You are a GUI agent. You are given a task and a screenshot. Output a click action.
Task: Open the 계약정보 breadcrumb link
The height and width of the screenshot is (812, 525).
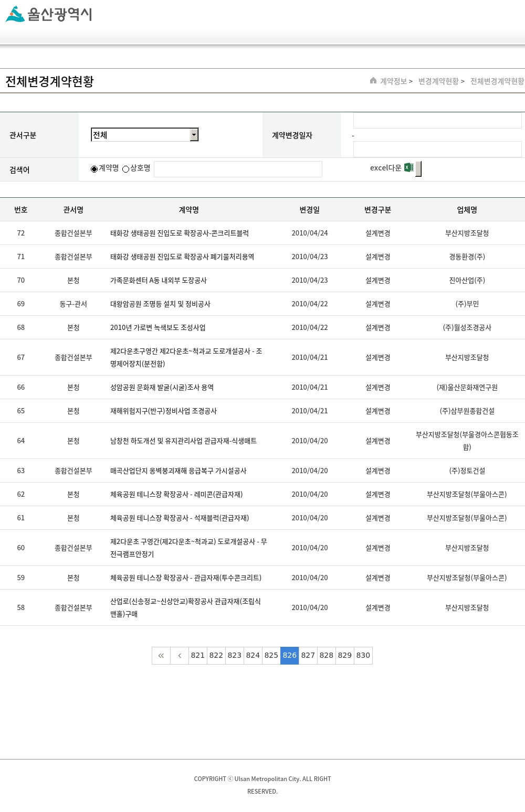tap(393, 81)
